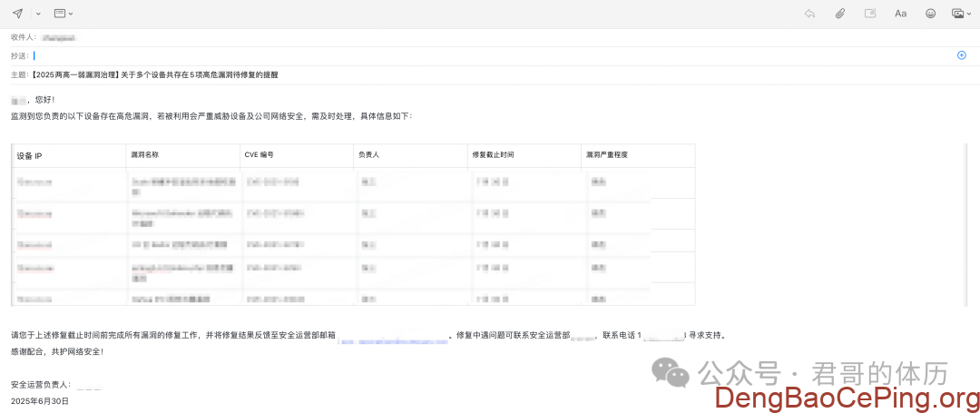Click the markup icon in toolbar
This screenshot has height=413, width=980.
[870, 14]
